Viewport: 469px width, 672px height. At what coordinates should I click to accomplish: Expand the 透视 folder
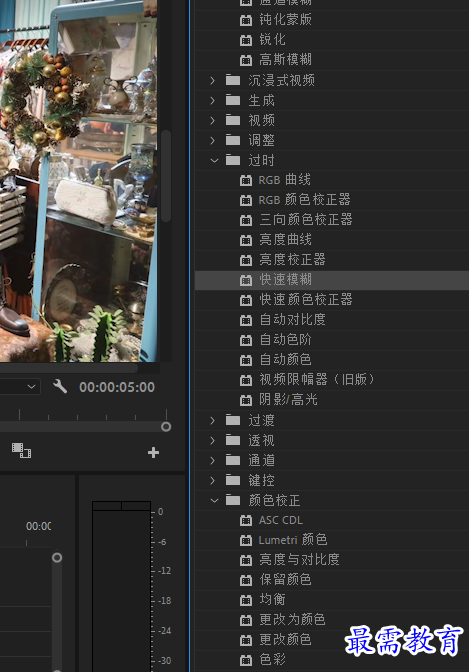click(x=213, y=440)
